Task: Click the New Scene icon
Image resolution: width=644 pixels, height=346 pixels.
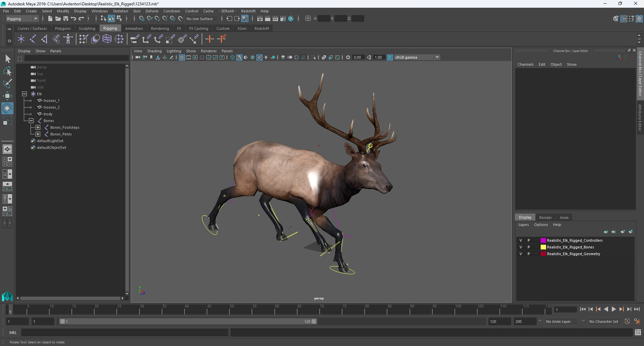Action: [x=50, y=19]
